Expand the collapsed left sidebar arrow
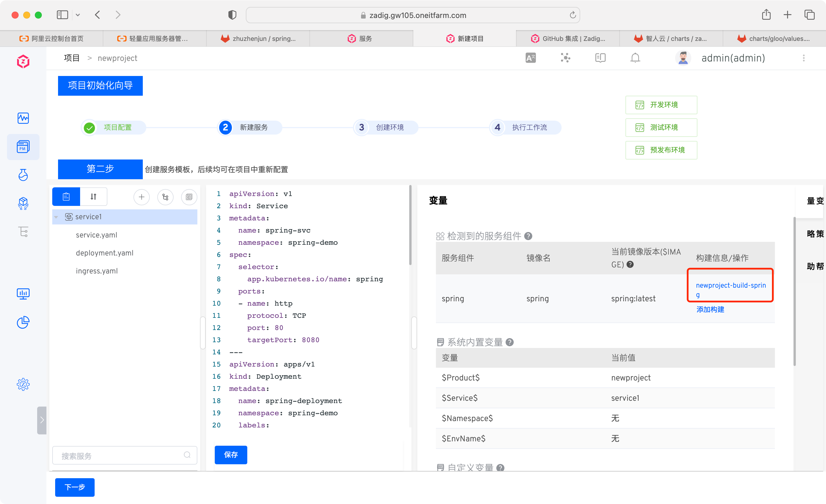Image resolution: width=826 pixels, height=504 pixels. click(42, 420)
